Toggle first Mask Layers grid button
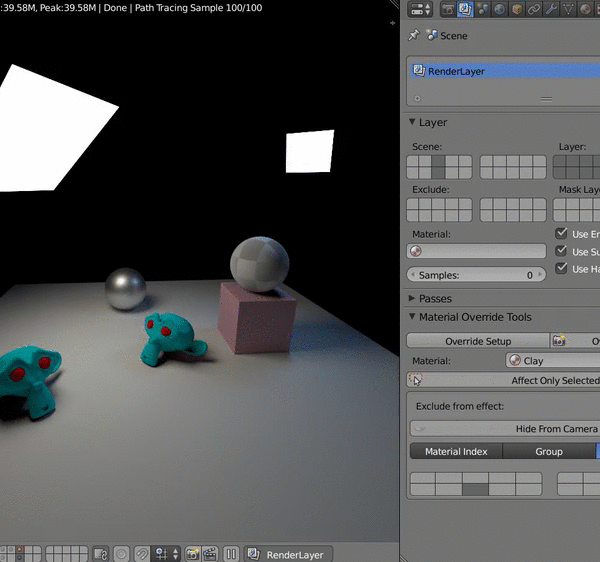The height and width of the screenshot is (562, 600). pyautogui.click(x=560, y=204)
